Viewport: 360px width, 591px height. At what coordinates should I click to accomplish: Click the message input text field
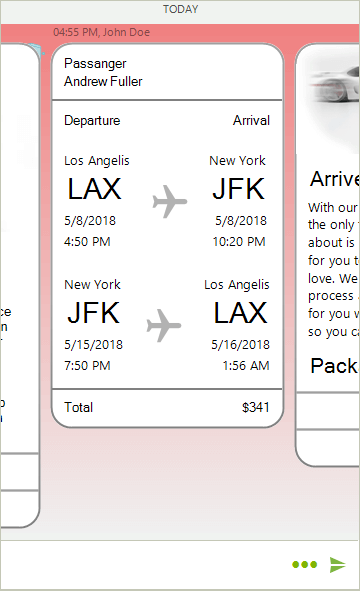point(143,564)
